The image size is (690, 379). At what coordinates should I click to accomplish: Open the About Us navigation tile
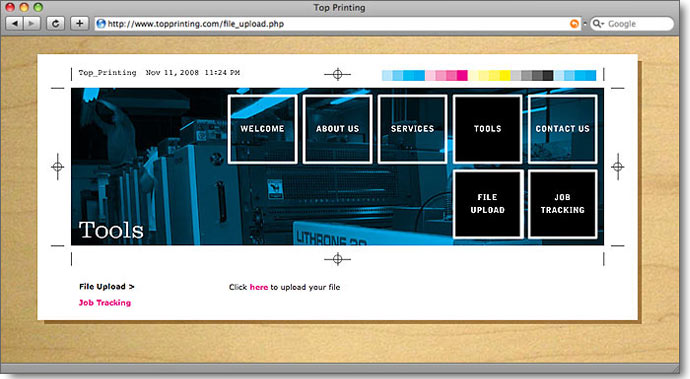coord(338,129)
